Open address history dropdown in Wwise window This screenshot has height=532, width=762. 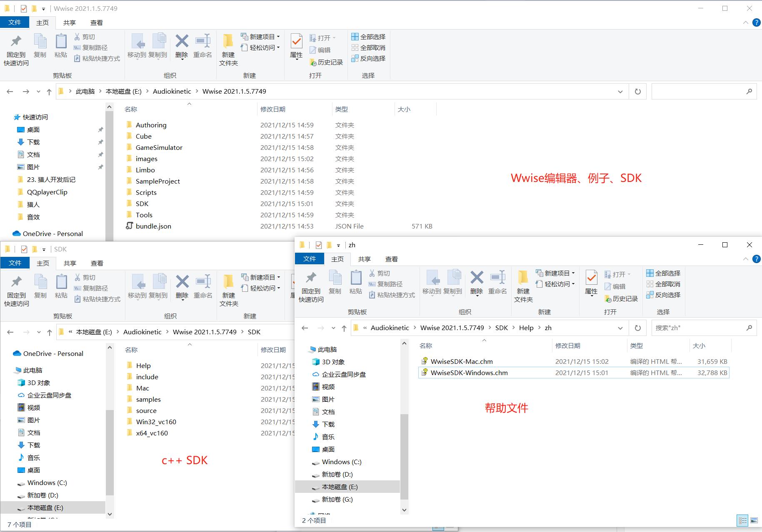[x=620, y=92]
